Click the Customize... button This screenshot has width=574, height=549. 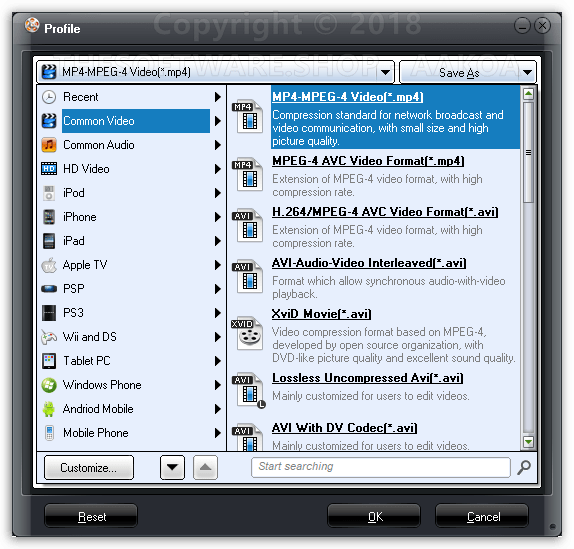point(89,467)
